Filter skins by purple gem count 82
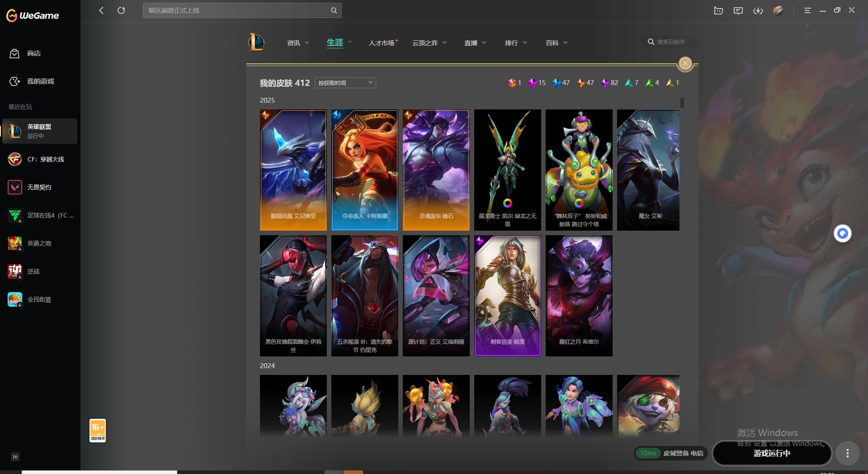This screenshot has height=474, width=868. click(609, 83)
